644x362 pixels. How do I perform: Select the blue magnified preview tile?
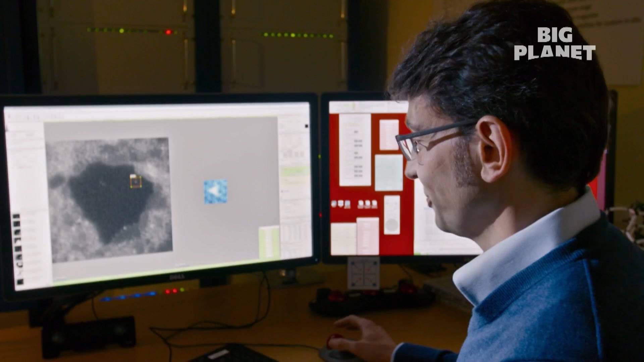coord(216,191)
